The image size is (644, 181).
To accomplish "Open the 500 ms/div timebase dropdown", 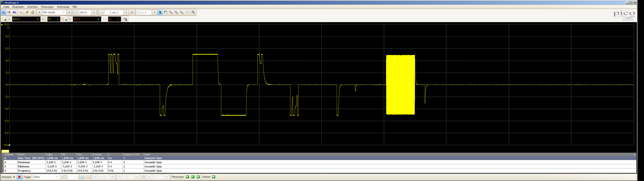I will point(64,12).
